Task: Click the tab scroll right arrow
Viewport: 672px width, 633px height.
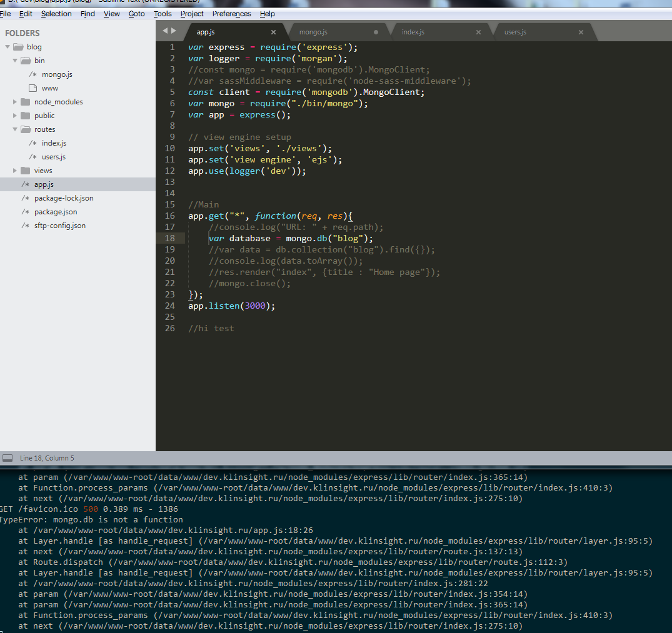Action: pyautogui.click(x=174, y=31)
